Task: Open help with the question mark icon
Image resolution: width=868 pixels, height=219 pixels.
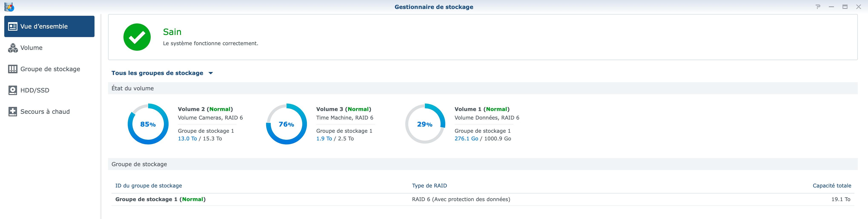Action: (x=818, y=7)
